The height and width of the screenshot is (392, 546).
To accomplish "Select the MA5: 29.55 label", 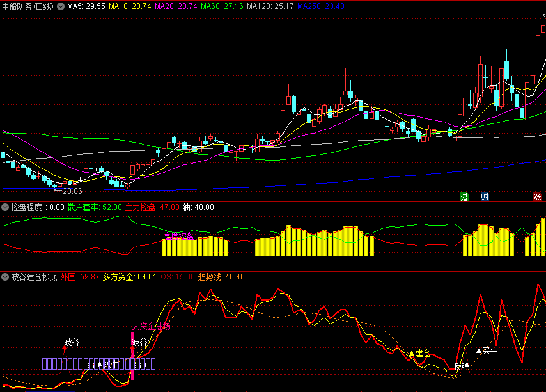I will [x=86, y=6].
